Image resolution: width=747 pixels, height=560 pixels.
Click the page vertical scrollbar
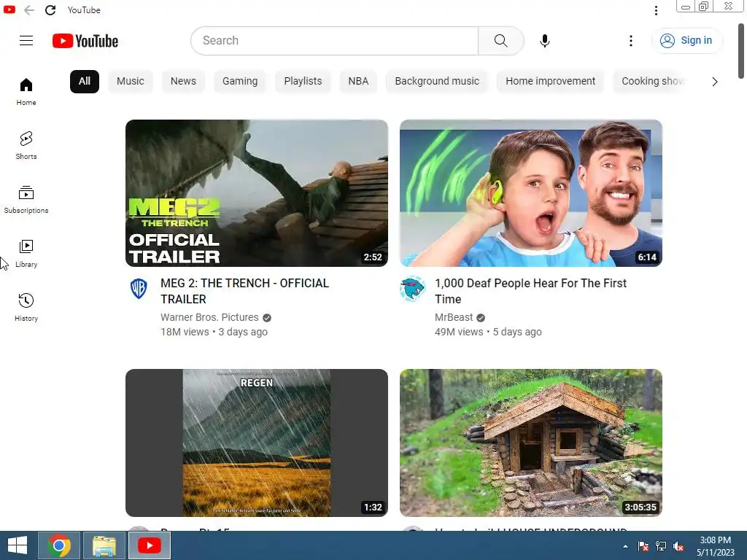741,52
